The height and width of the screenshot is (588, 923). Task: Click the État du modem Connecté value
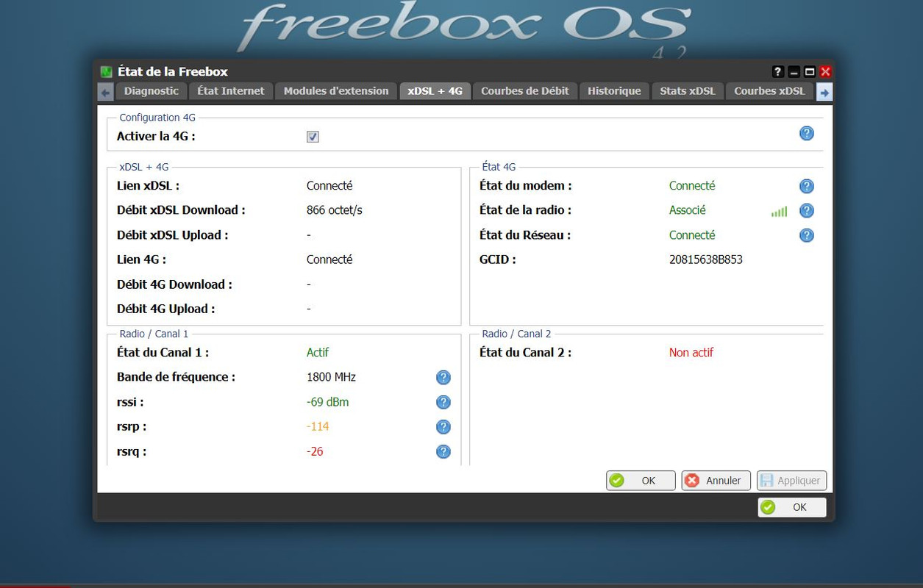coord(692,186)
